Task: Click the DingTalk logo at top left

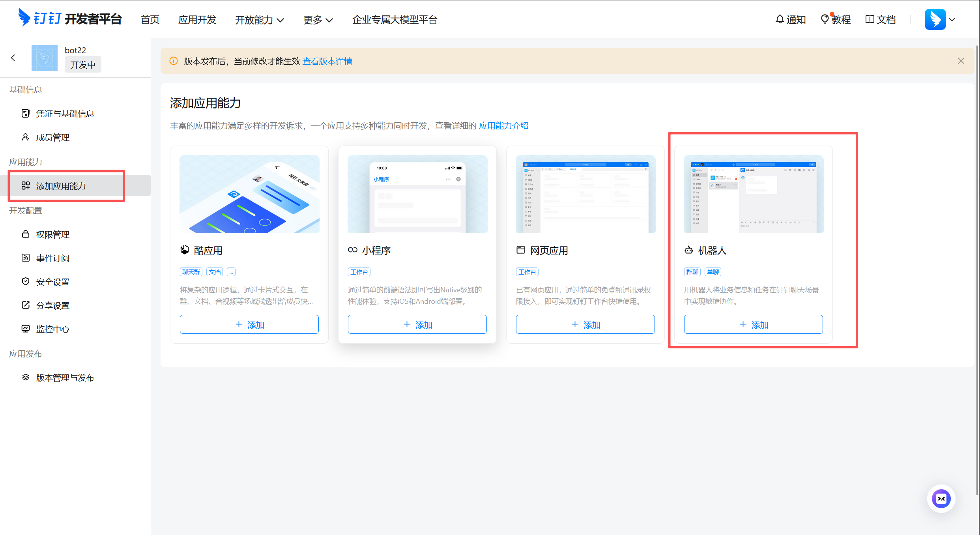Action: (24, 18)
